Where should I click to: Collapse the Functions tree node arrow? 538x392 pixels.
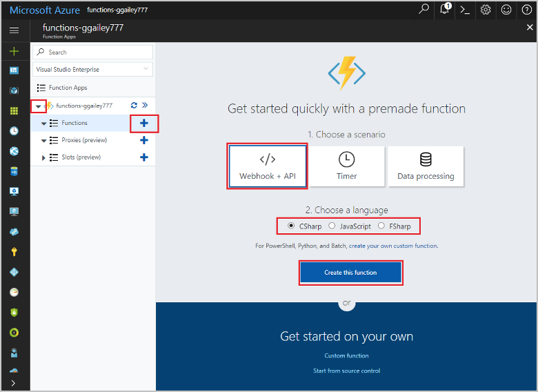click(x=43, y=124)
